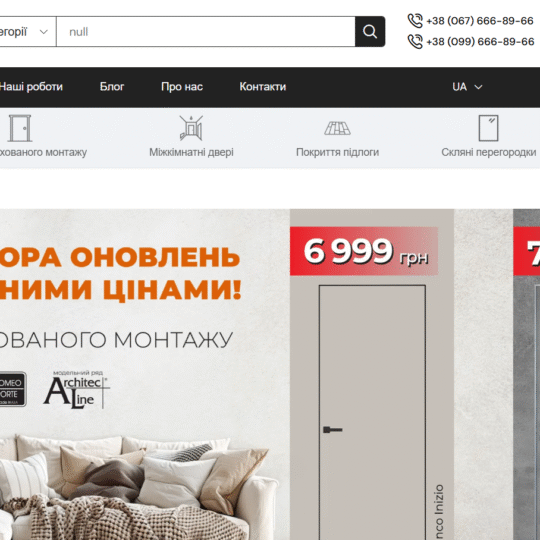Open the Скляні перегородки glass panel icon
Image resolution: width=540 pixels, height=540 pixels.
488,128
